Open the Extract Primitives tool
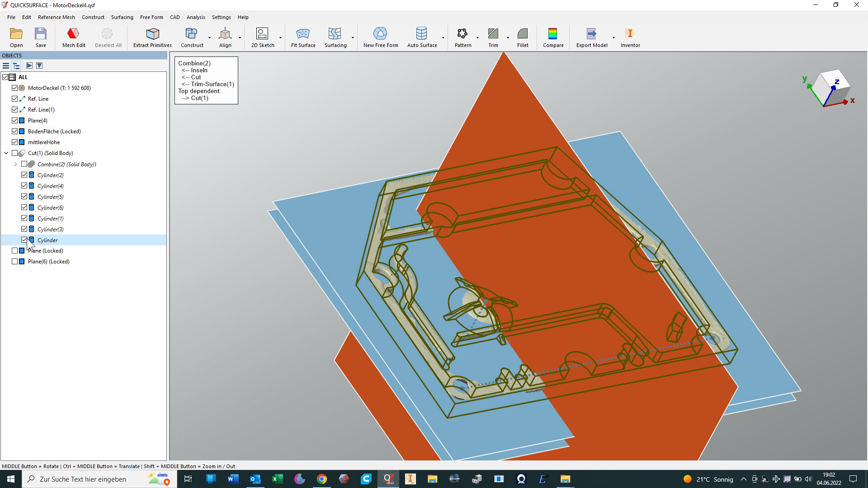The width and height of the screenshot is (868, 488). [152, 34]
